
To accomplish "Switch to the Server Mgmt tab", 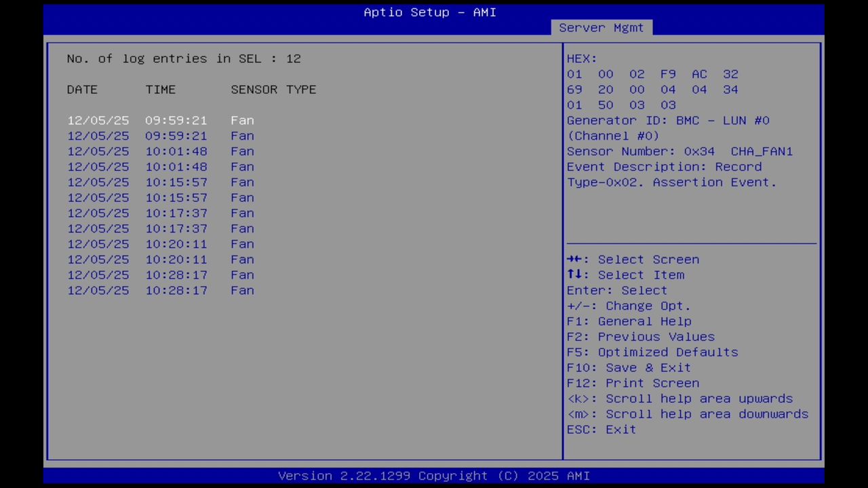I will [601, 27].
